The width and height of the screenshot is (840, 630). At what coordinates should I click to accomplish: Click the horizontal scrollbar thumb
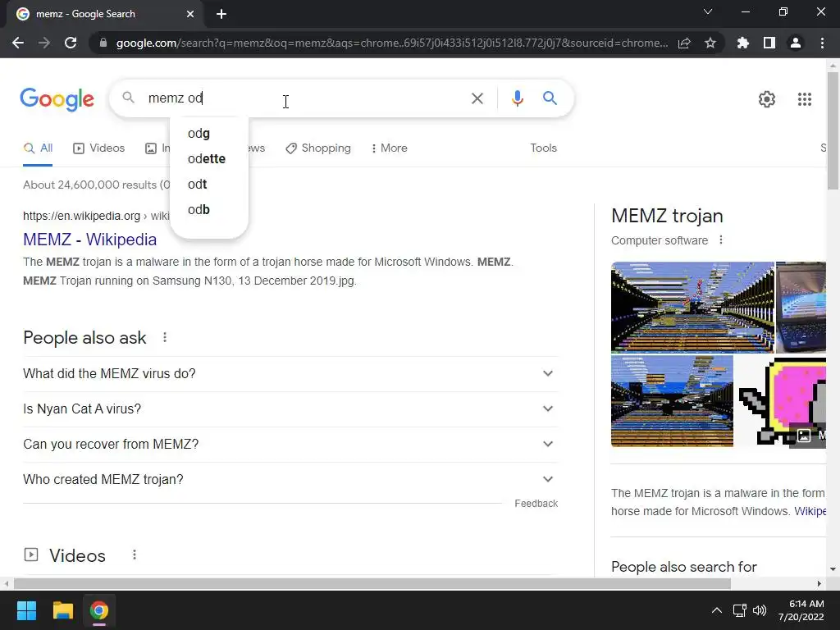372,583
